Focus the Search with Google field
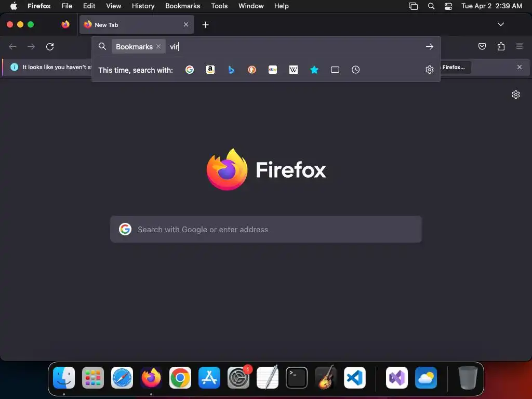Viewport: 532px width, 399px height. pyautogui.click(x=266, y=229)
